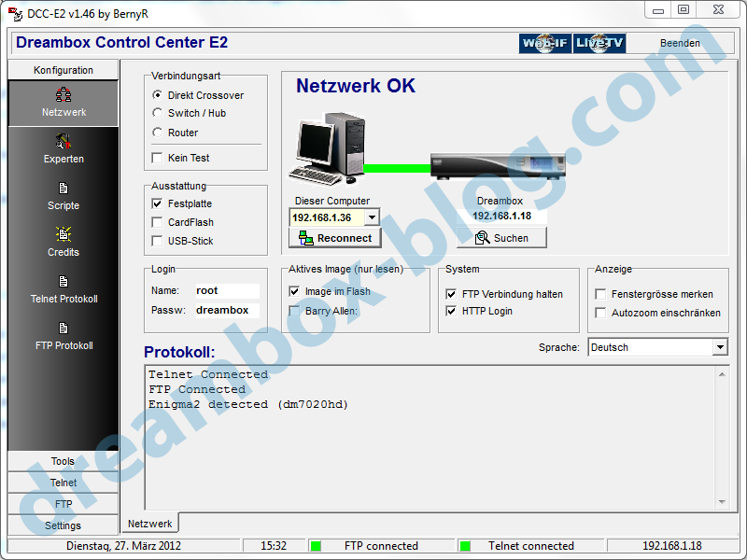Toggle the HTTP Login checkbox
Viewport: 747px width, 560px height.
click(x=451, y=311)
